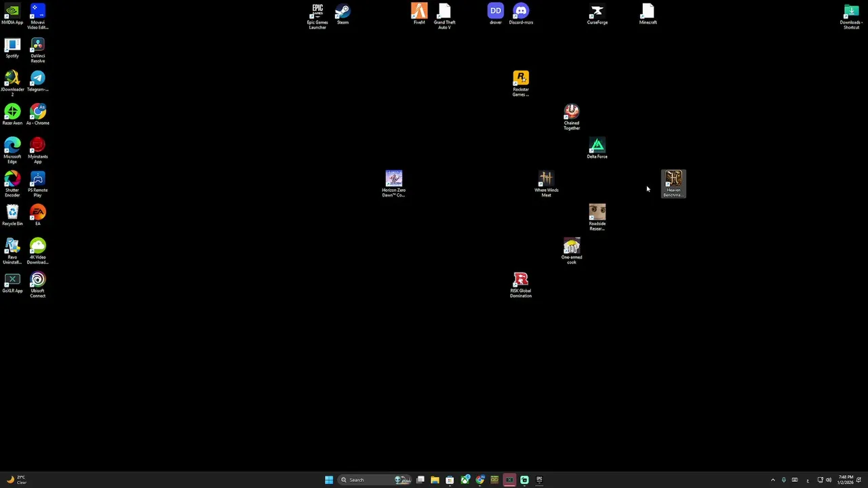This screenshot has height=488, width=868.
Task: Select the FiveM desktop icon
Action: coord(419,14)
